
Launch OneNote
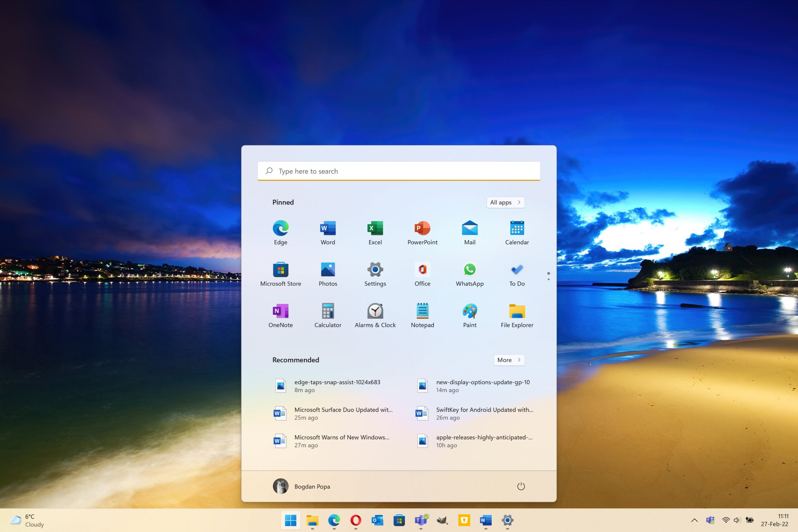tap(281, 315)
